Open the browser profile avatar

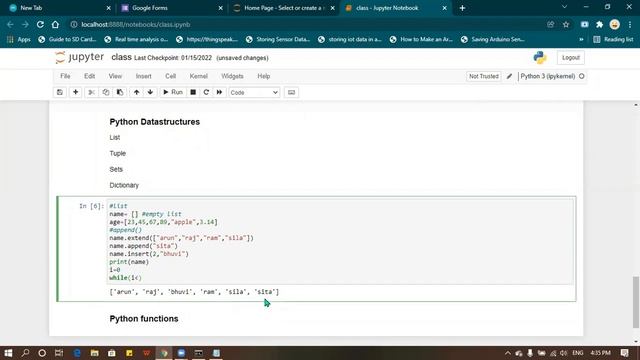614,24
